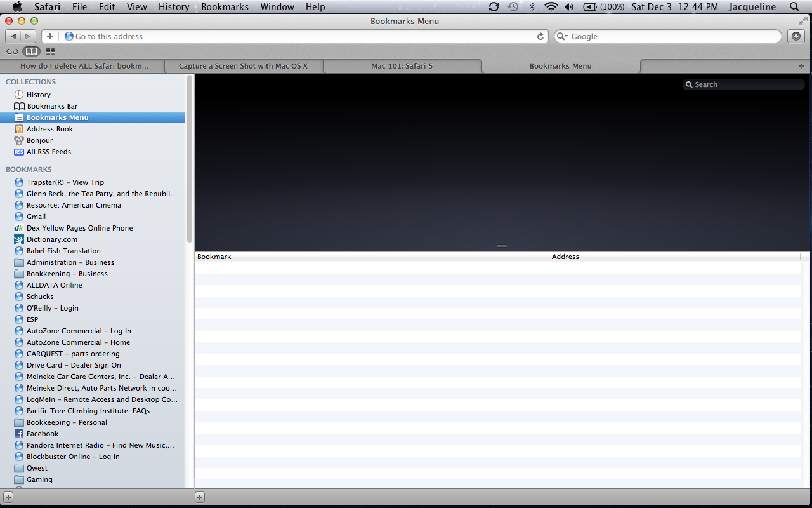Click the fullscreen arrows in title bar
This screenshot has width=812, height=508.
tap(803, 21)
